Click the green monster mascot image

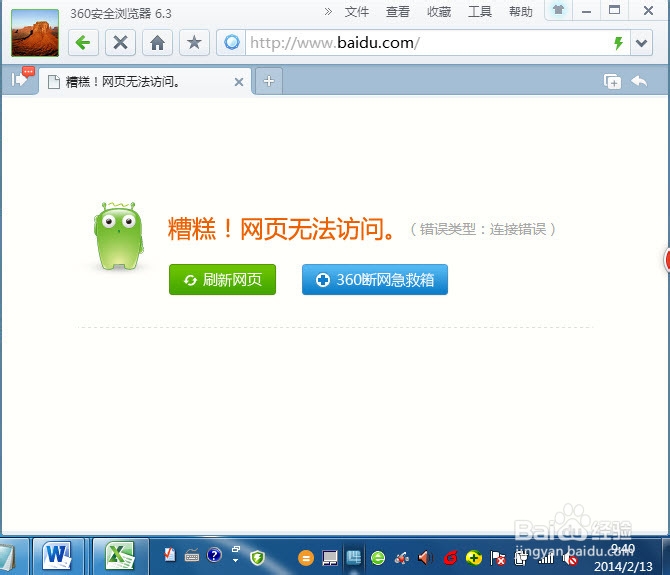(119, 236)
